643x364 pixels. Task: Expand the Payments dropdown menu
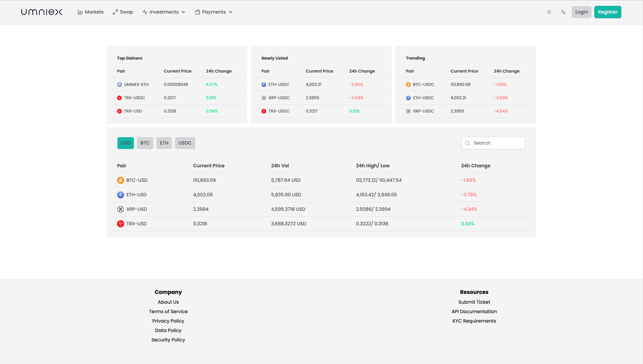point(213,12)
